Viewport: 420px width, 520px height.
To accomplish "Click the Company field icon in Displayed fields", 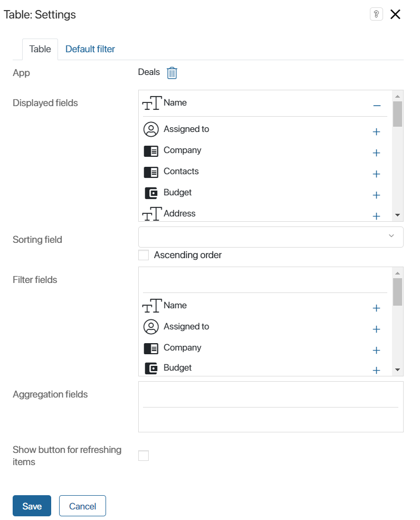I will pyautogui.click(x=151, y=151).
